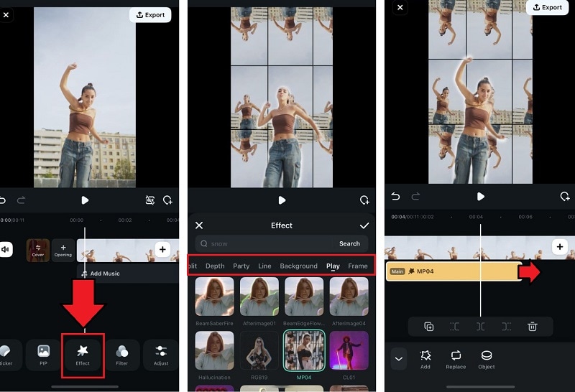Add clip with plus button, right screen
The width and height of the screenshot is (575, 392).
pyautogui.click(x=560, y=246)
